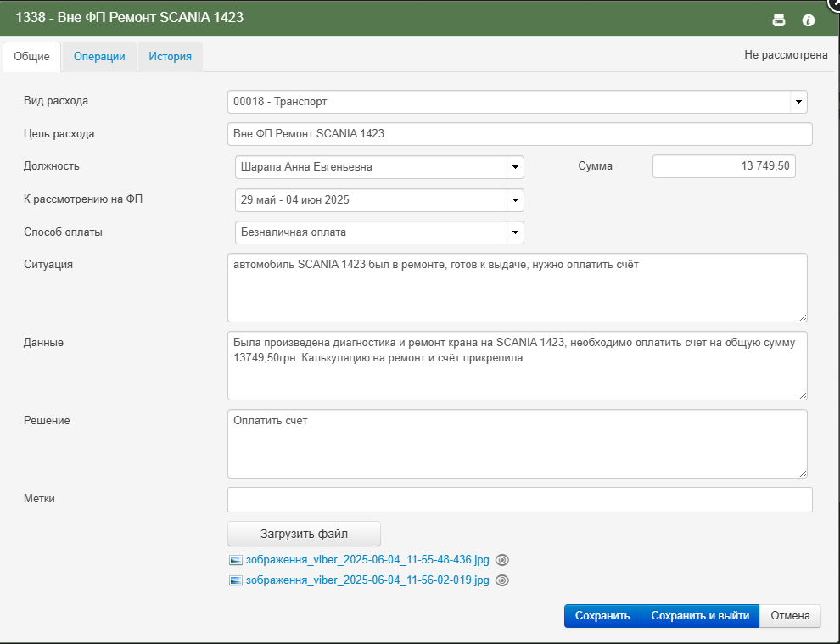
Task: Click into the Ситуация text area
Action: 517,288
